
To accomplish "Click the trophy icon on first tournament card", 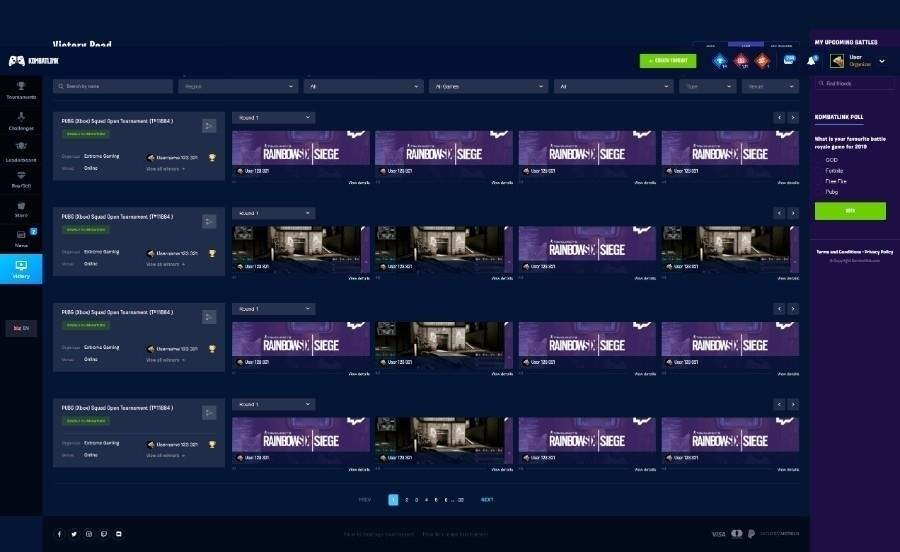I will point(212,157).
